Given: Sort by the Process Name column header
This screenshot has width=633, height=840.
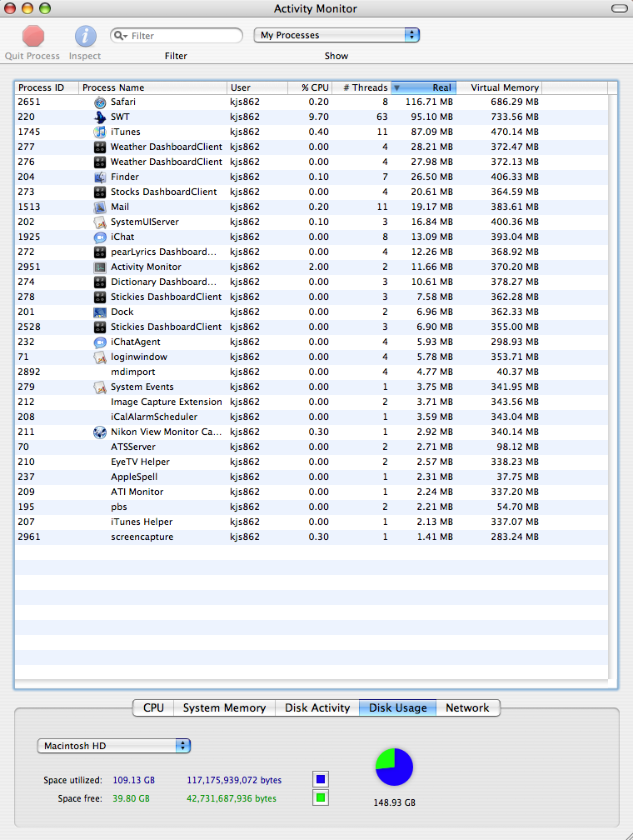Looking at the screenshot, I should coord(152,87).
